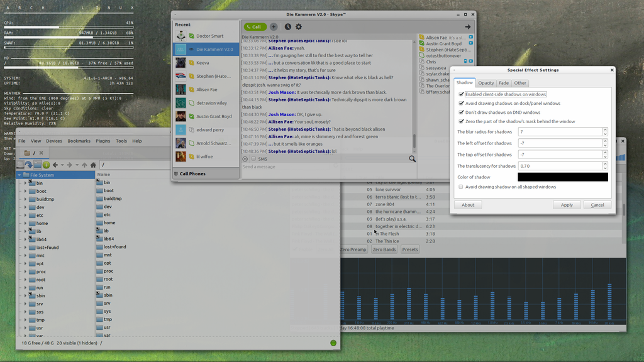Open conversation history clock icon
The width and height of the screenshot is (644, 362).
(288, 27)
